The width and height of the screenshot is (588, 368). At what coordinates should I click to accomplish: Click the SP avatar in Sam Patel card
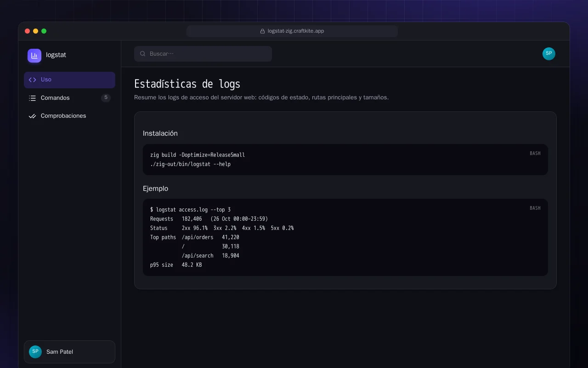tap(35, 352)
